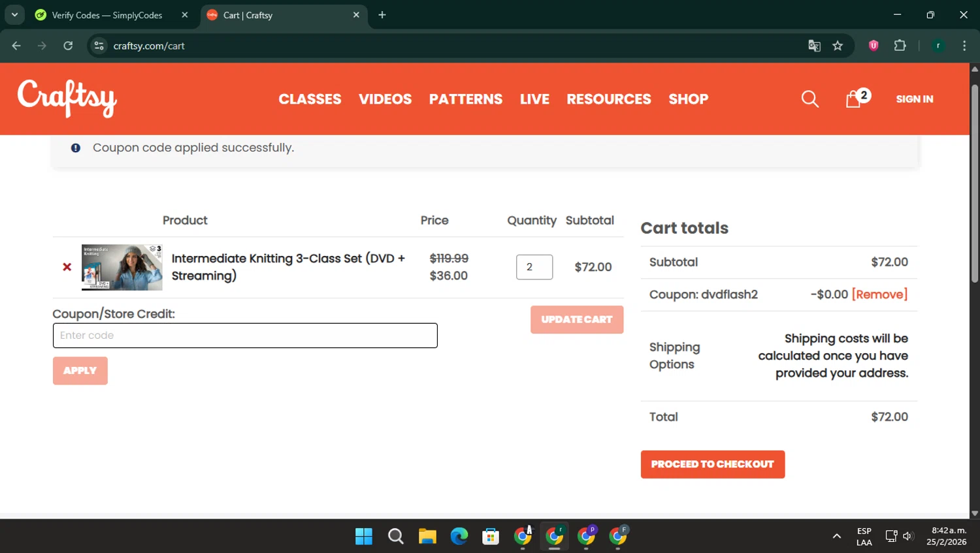
Task: Open the Chrome profile avatar
Action: coord(938,46)
